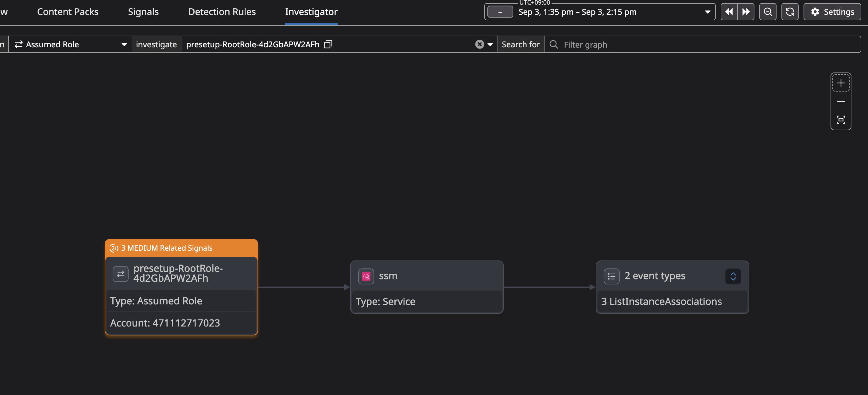
Task: Click the assumed role swap icon in node
Action: coord(120,274)
